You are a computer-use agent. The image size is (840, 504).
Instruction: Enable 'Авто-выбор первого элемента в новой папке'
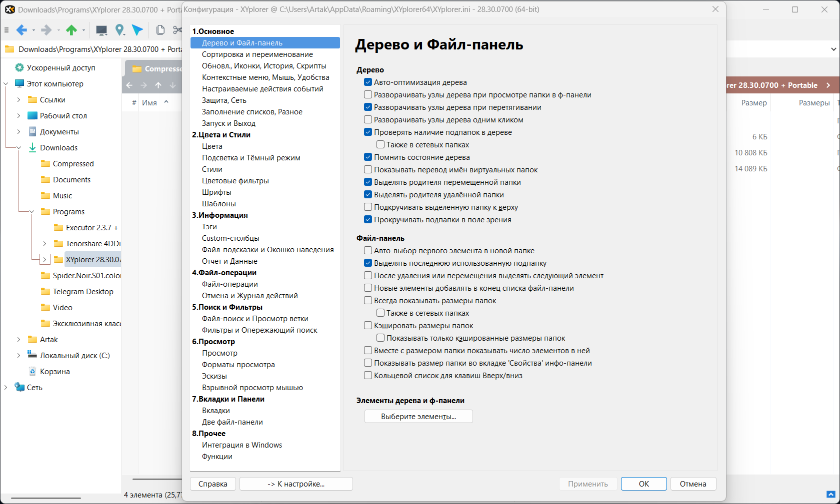click(368, 251)
